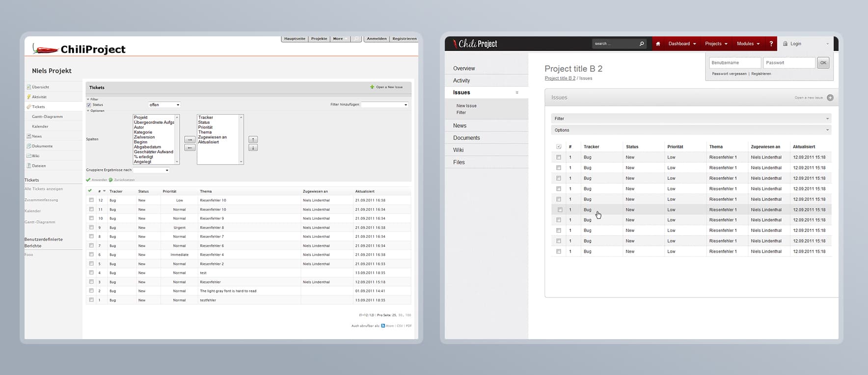Open the Modules menu
This screenshot has height=375, width=868.
point(748,44)
